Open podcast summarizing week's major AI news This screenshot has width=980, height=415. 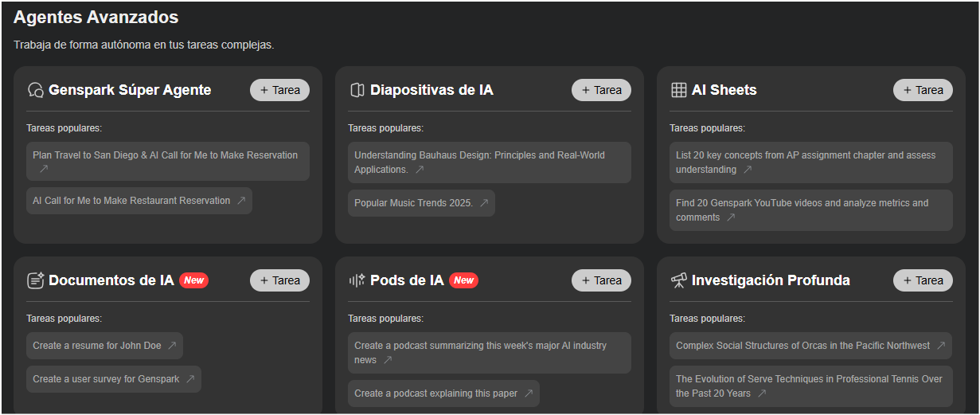coord(490,353)
